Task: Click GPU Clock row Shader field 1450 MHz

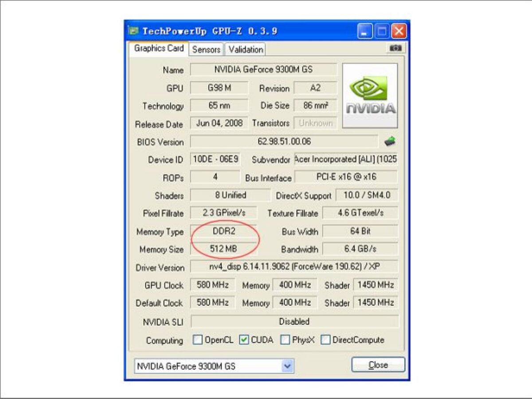Action: coord(376,285)
